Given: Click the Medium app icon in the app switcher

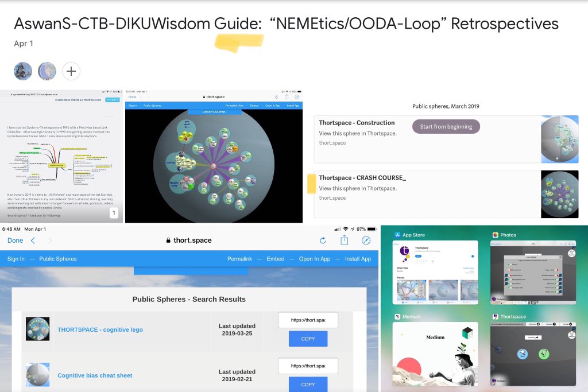Looking at the screenshot, I should pyautogui.click(x=397, y=317).
